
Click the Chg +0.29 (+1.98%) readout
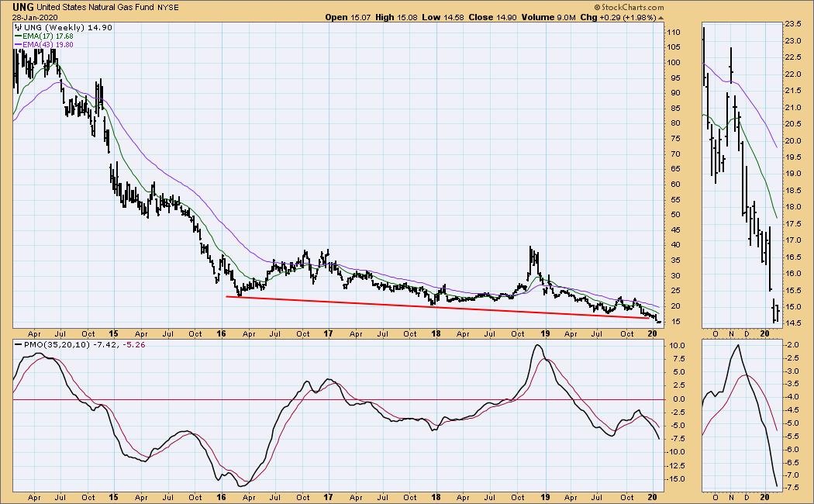tap(623, 17)
